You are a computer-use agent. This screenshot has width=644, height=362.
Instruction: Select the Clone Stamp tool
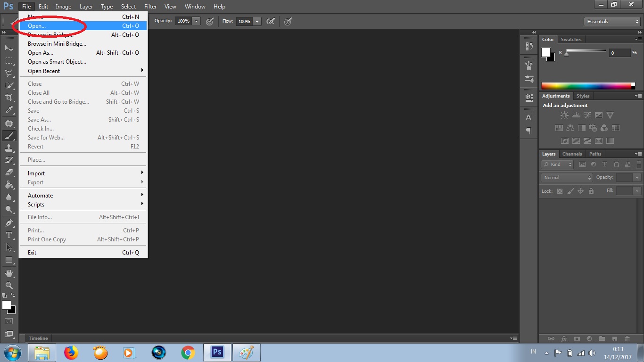pyautogui.click(x=9, y=148)
